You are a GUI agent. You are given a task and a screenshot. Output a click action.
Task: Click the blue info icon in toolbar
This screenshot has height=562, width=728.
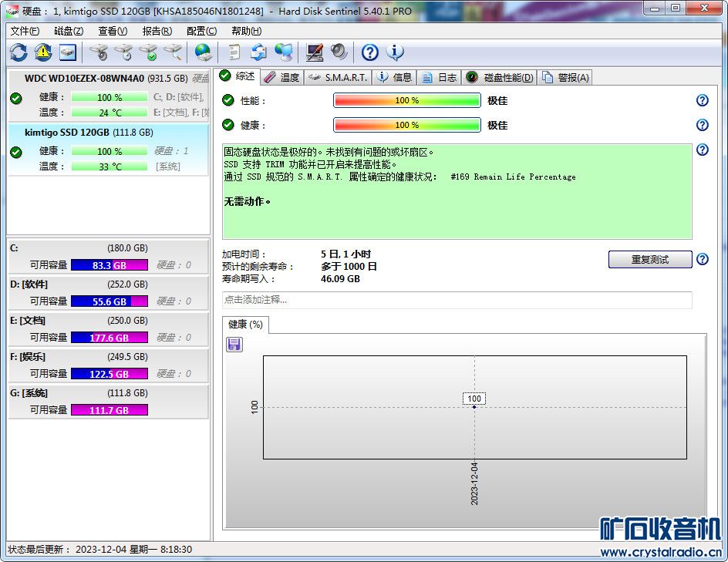click(x=395, y=52)
